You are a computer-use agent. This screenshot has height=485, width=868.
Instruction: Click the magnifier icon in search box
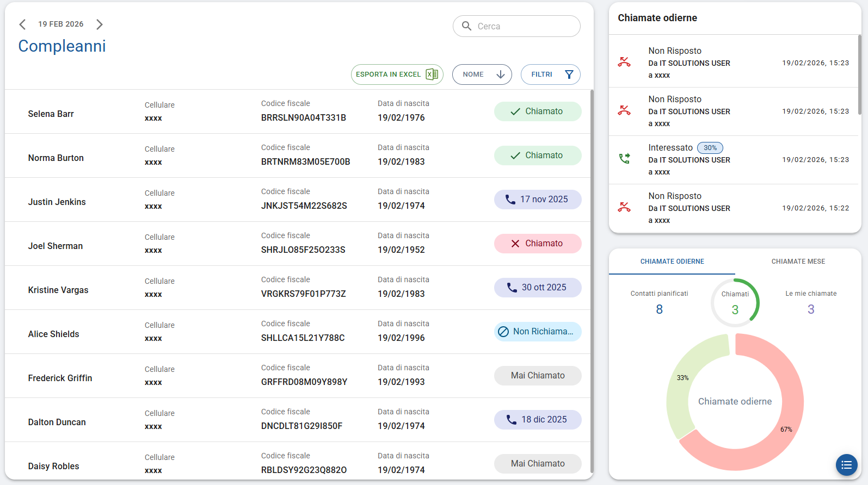466,26
